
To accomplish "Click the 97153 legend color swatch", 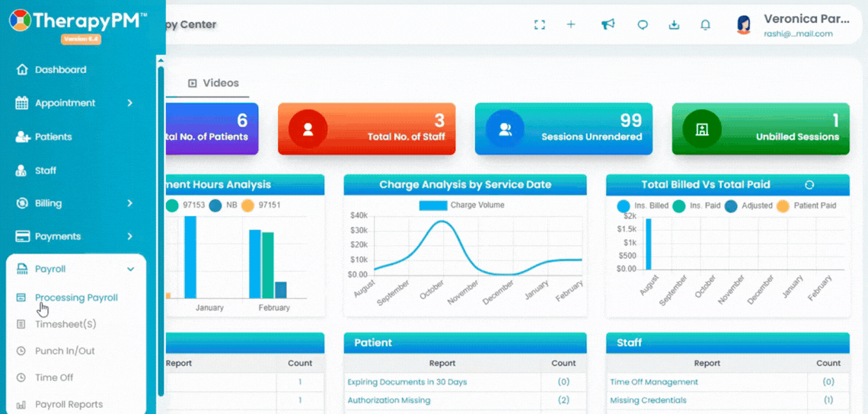I will tap(172, 205).
